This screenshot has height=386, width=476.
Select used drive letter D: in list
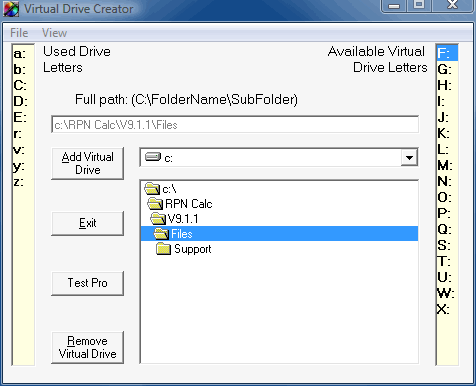(20, 101)
